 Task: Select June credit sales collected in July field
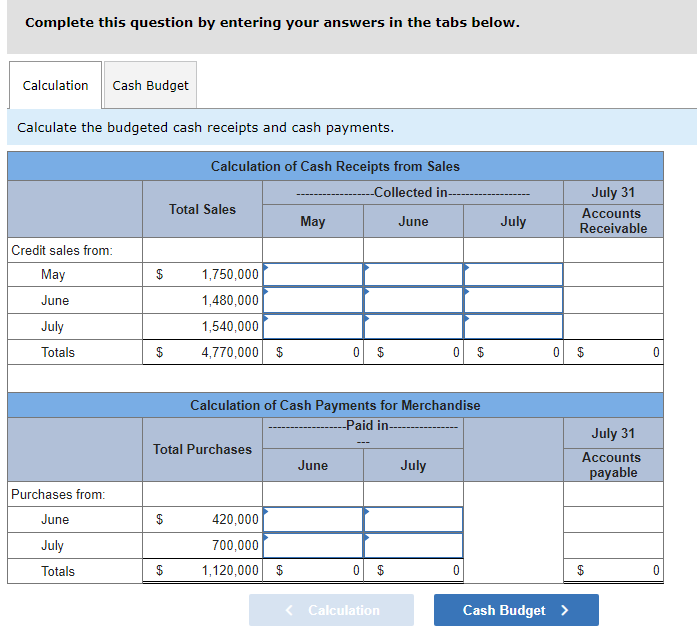pos(513,300)
